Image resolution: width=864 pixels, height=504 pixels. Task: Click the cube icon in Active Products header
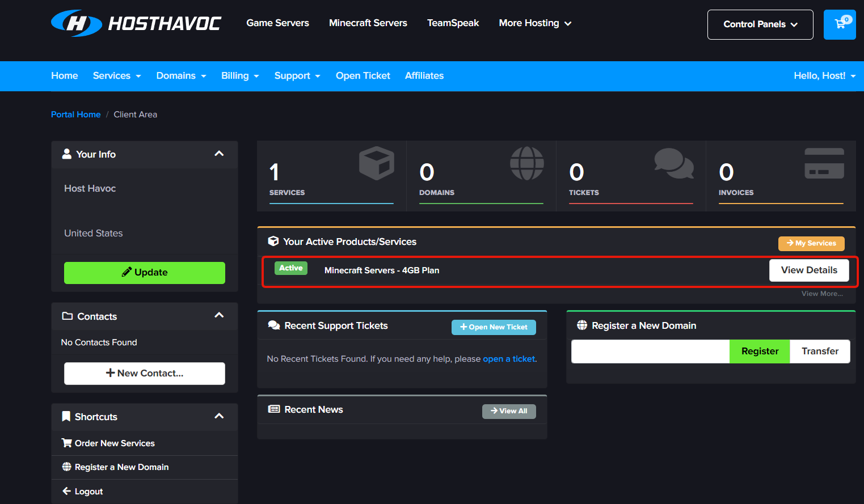[273, 241]
